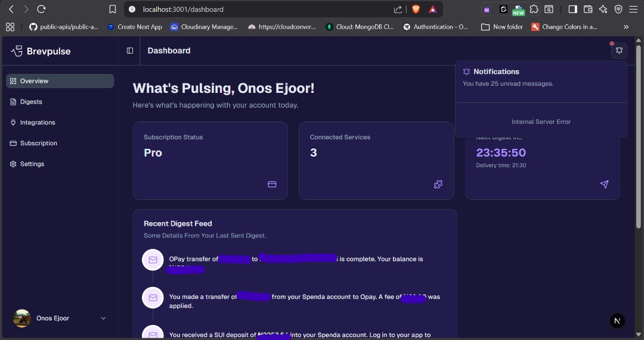The width and height of the screenshot is (644, 340).
Task: Open Brave Shields lion icon
Action: tap(416, 9)
